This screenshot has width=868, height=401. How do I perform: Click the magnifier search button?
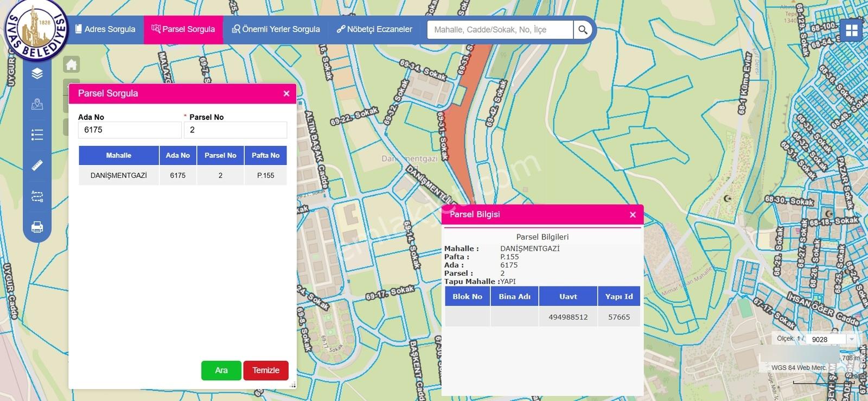click(583, 30)
